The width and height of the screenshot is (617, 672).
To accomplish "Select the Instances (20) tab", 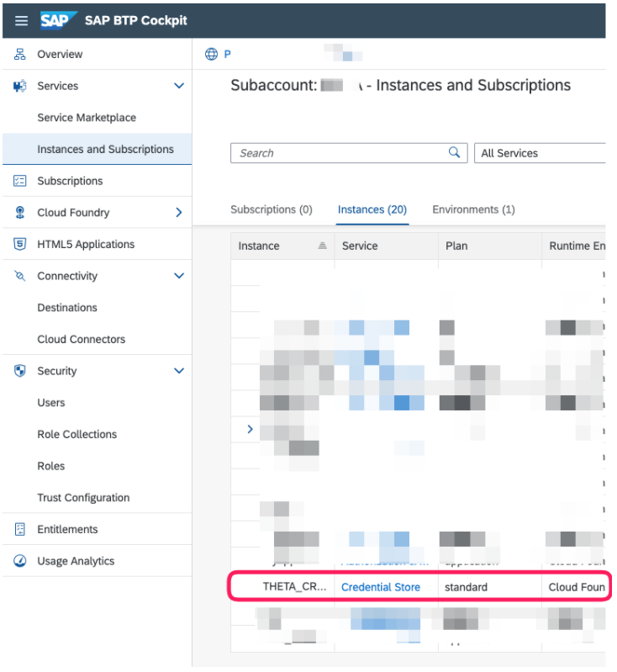I will [x=372, y=209].
